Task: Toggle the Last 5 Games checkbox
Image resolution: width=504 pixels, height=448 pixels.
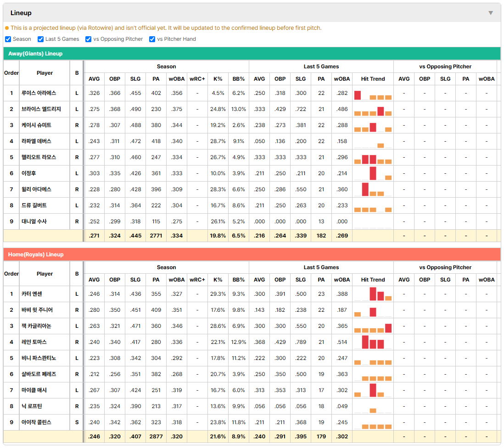Action: pyautogui.click(x=40, y=39)
